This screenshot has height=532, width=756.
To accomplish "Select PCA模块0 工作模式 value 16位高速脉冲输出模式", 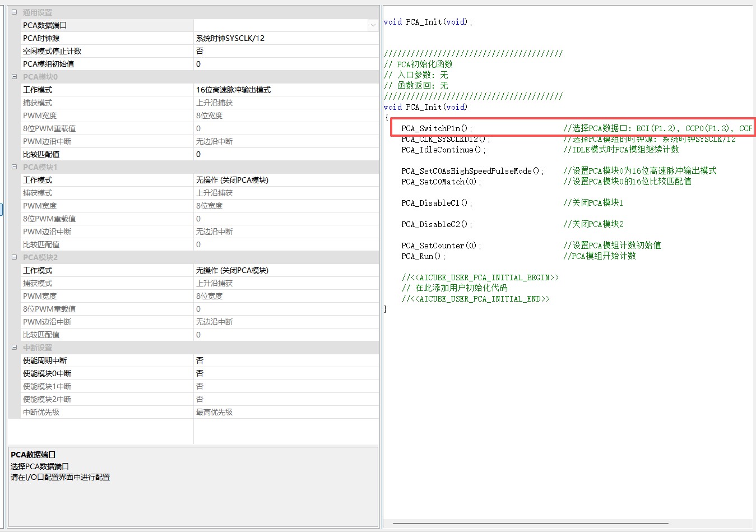I will point(286,90).
